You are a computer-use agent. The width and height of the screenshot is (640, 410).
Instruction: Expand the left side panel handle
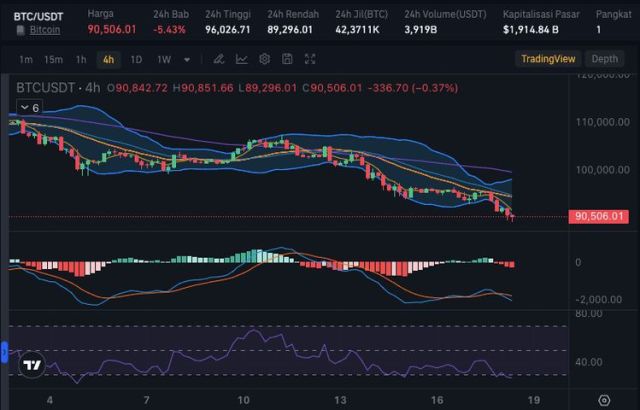tap(3, 352)
